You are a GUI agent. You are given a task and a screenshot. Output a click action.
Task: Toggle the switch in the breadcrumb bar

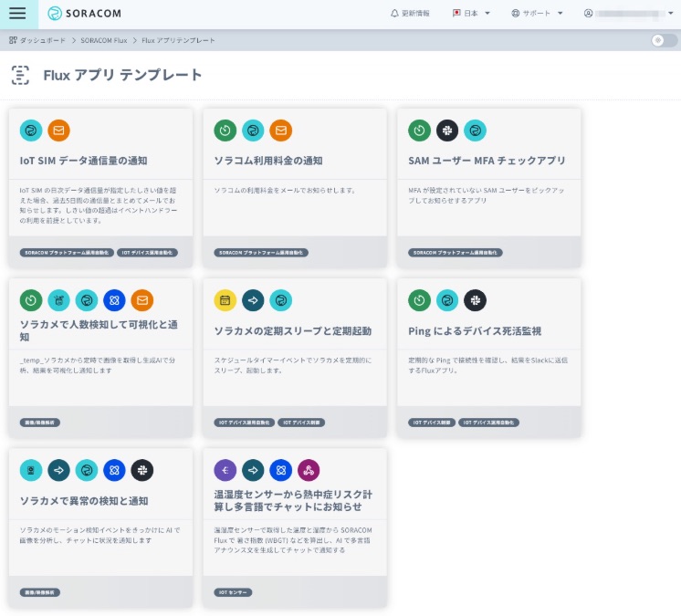(x=664, y=40)
